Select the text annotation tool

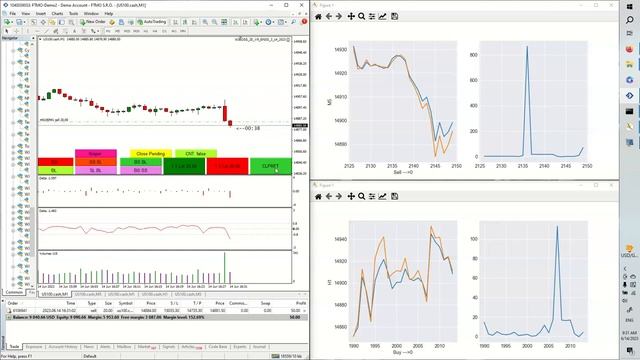click(74, 31)
